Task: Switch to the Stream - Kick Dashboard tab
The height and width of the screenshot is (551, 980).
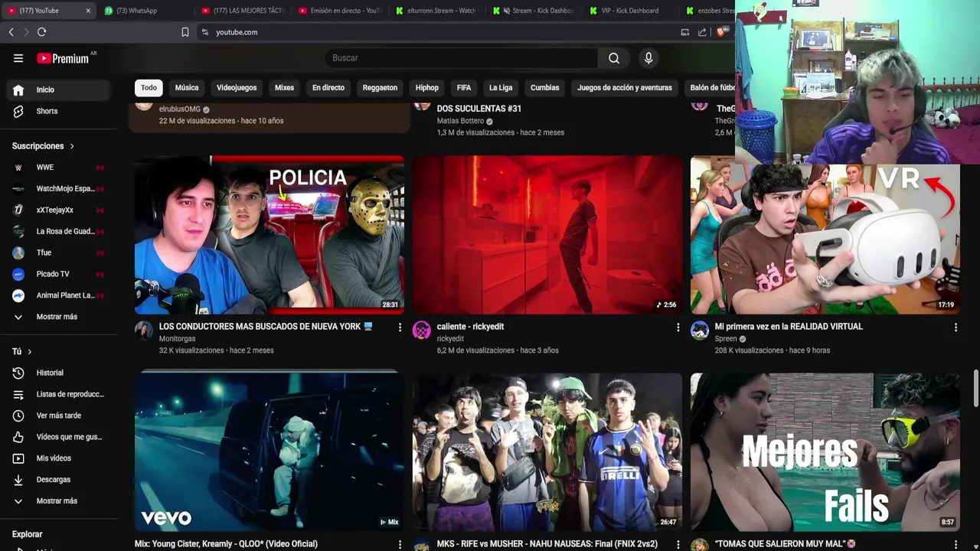Action: (x=535, y=11)
